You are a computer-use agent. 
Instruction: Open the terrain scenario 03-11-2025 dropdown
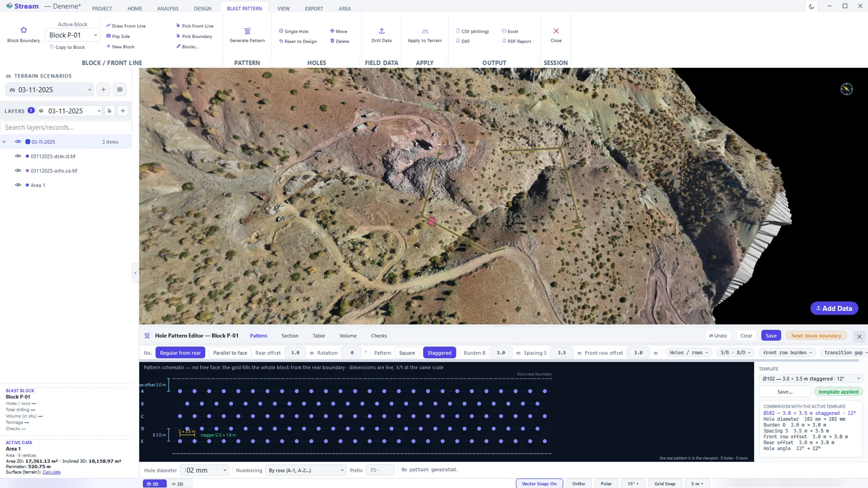[50, 89]
